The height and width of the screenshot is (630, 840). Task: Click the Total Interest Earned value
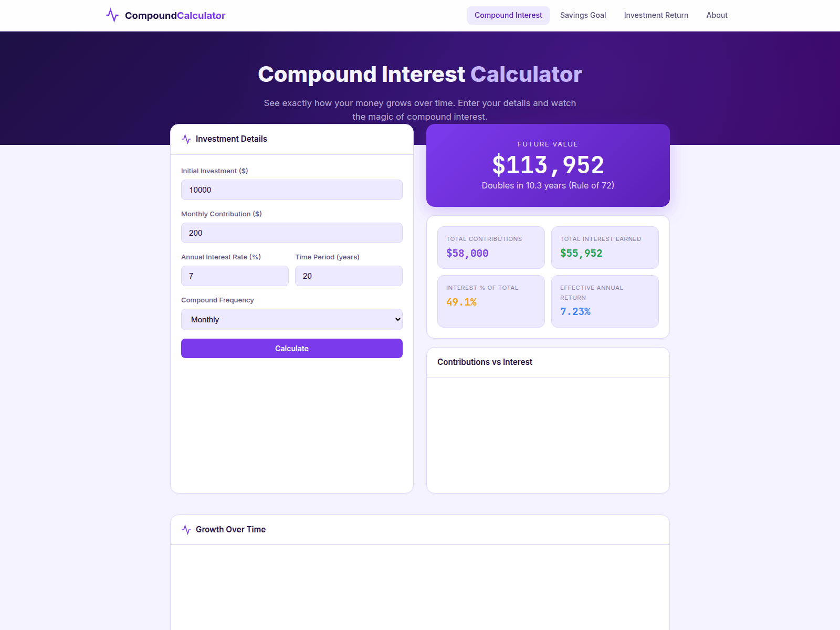tap(581, 253)
